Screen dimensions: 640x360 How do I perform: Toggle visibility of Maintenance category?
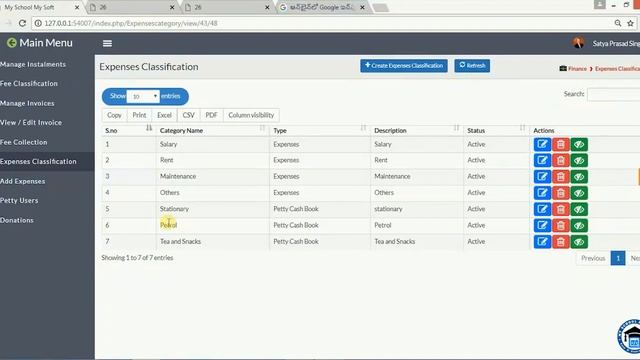(579, 177)
